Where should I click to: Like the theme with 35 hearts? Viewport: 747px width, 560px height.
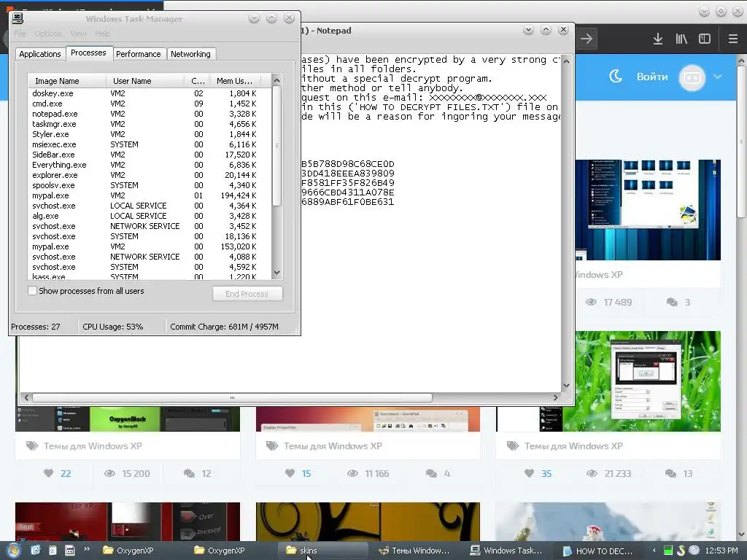[529, 473]
